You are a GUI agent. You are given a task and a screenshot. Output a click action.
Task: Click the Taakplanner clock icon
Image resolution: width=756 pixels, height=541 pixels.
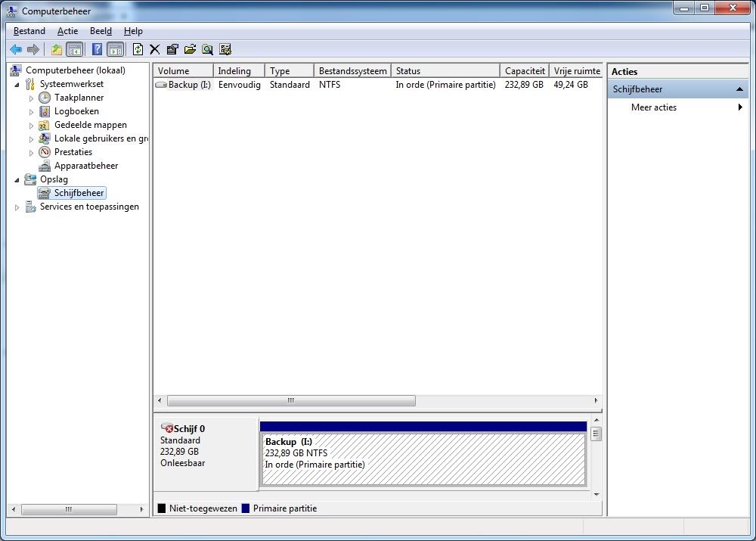(x=45, y=98)
